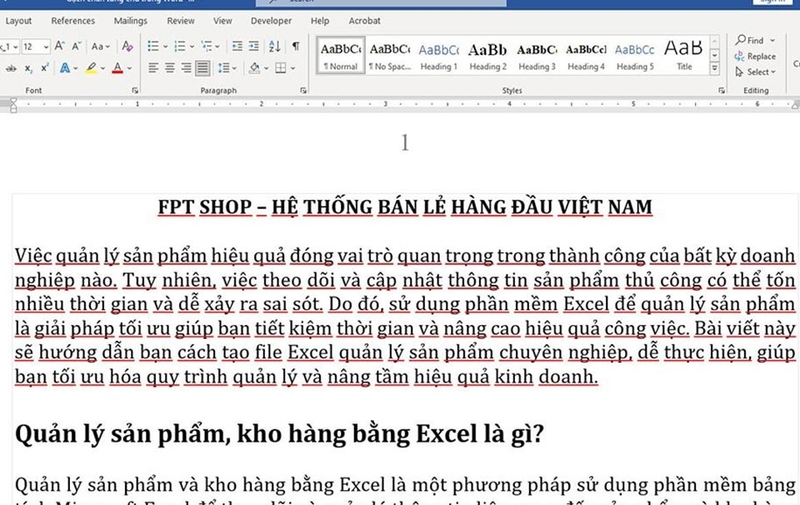Clear all formatting with eraser A icon
Image resolution: width=800 pixels, height=505 pixels.
[127, 46]
